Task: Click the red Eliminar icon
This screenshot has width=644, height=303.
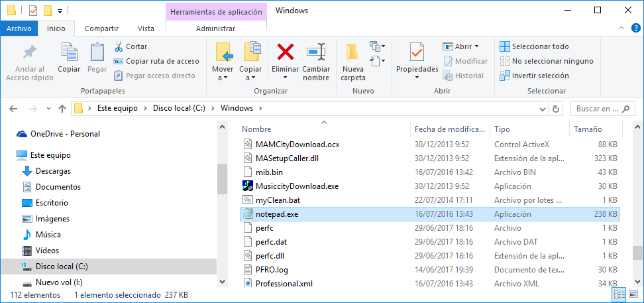Action: tap(286, 52)
